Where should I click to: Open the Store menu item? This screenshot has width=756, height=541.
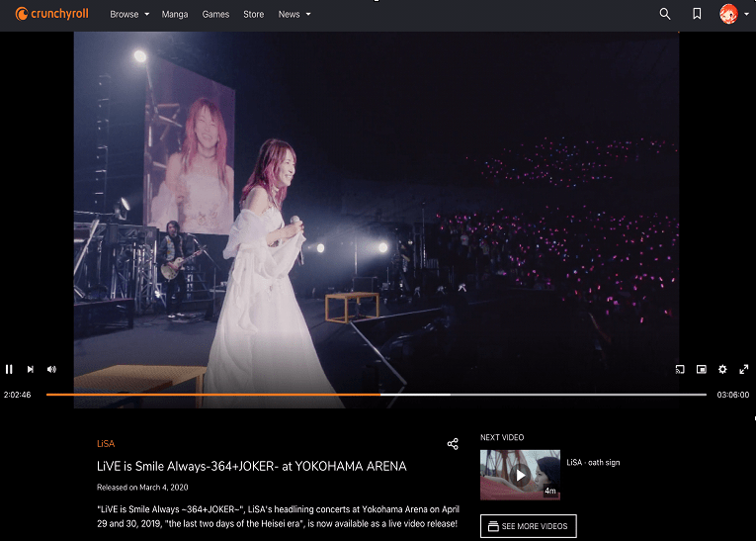[253, 15]
